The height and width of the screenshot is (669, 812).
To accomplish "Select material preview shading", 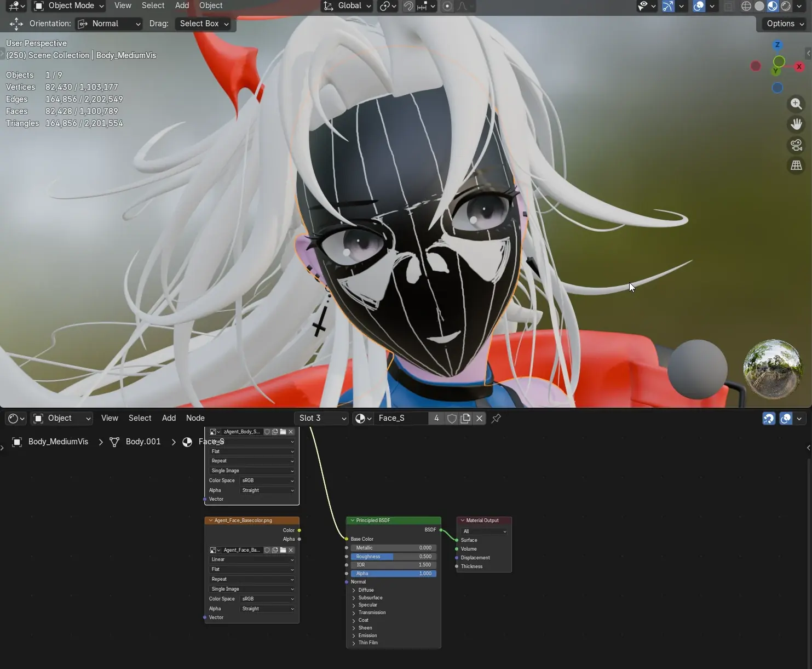I will point(773,6).
